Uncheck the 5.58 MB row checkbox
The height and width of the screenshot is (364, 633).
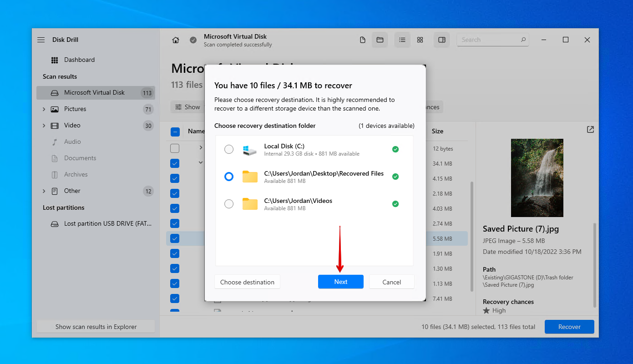[x=175, y=238]
